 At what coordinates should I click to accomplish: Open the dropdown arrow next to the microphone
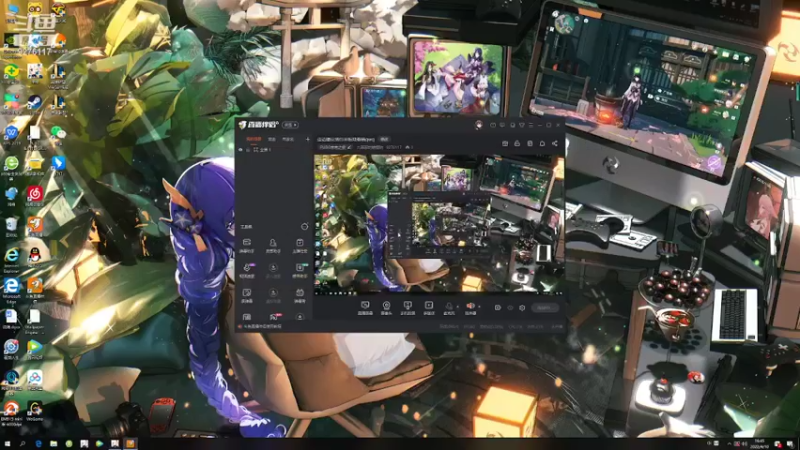point(457,307)
